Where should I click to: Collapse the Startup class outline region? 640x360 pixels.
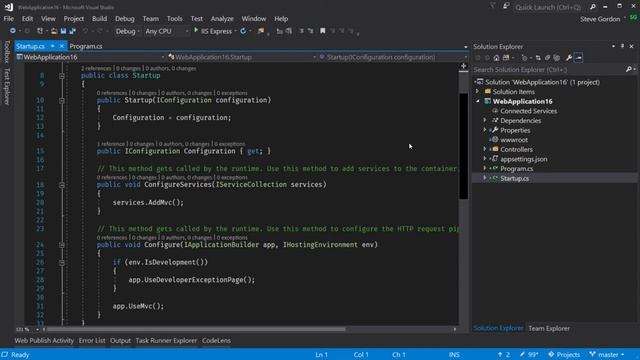coord(62,76)
